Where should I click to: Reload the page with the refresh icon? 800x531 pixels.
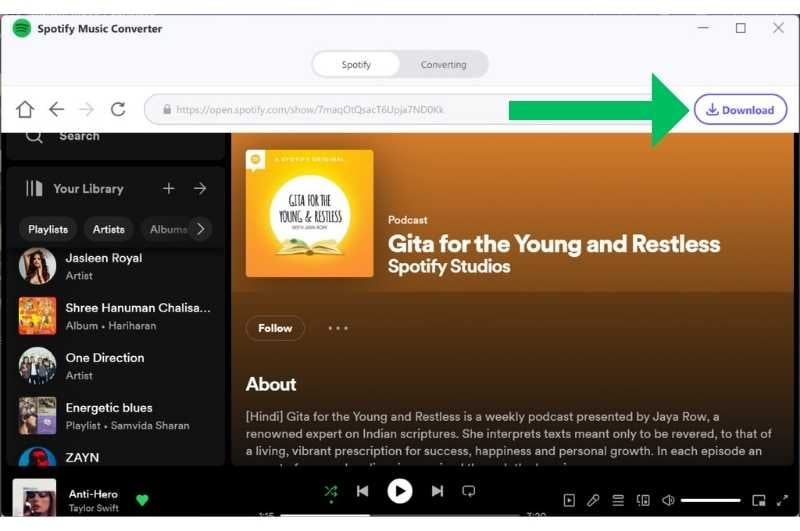click(x=118, y=109)
